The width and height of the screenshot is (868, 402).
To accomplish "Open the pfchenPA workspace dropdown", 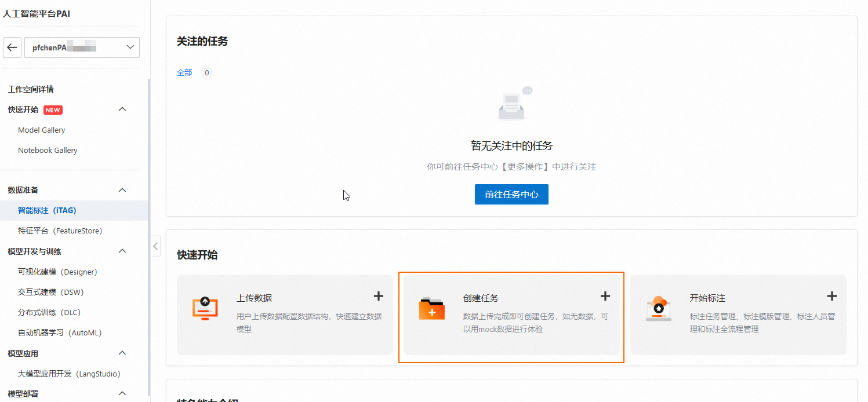I will click(x=82, y=47).
